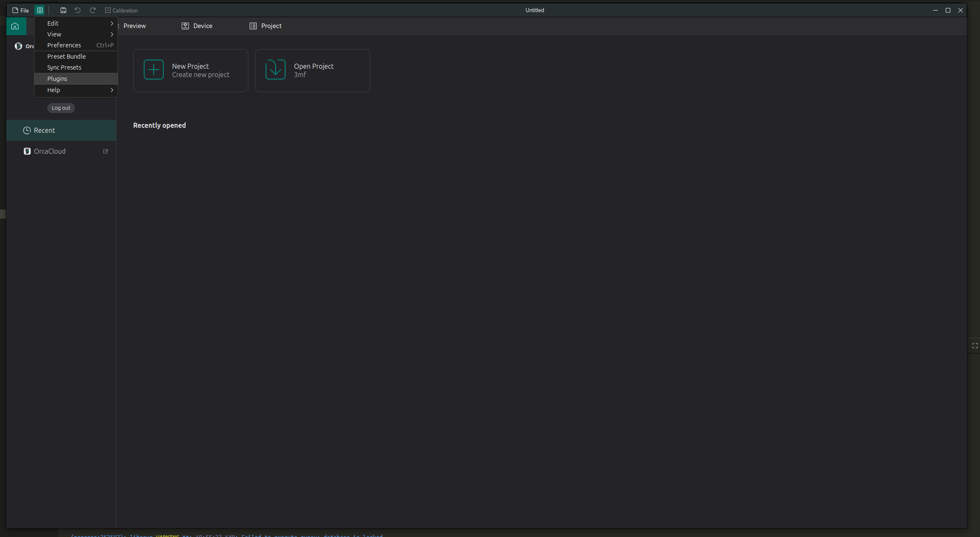The height and width of the screenshot is (537, 980).
Task: Click the OrcaCloud external link icon
Action: (106, 151)
